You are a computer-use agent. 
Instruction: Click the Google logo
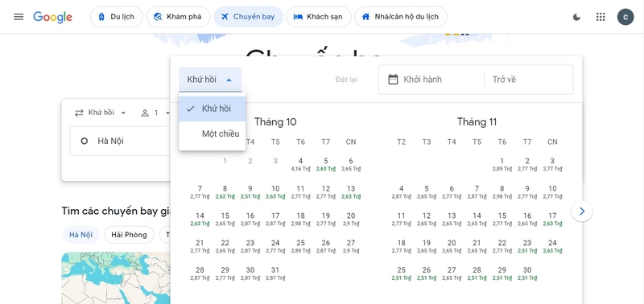[x=52, y=17]
